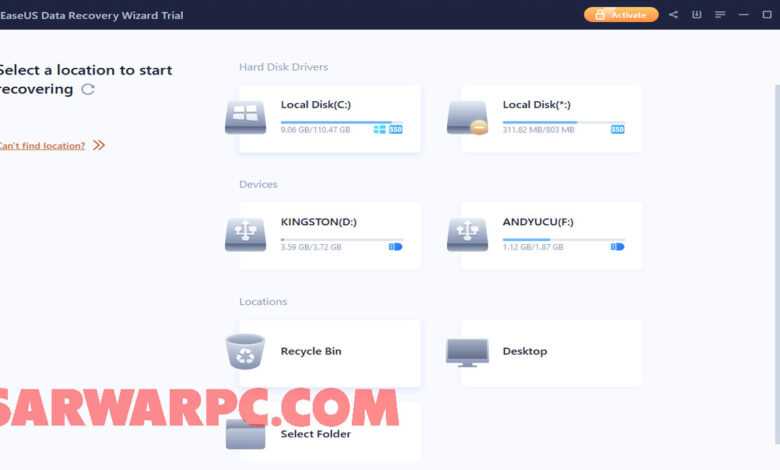Screen dimensions: 780x470
Task: Click the 311.82 MB/803 MB size text
Action: click(538, 130)
